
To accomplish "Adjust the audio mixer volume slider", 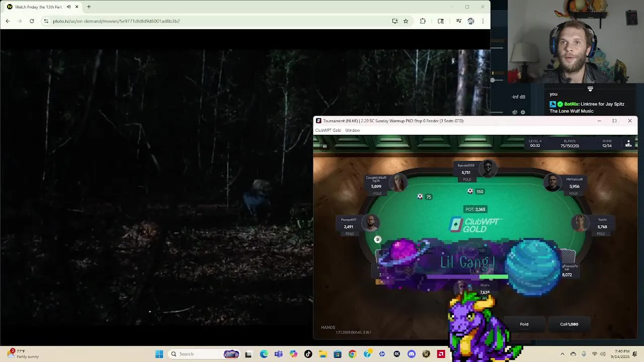I will point(493,80).
